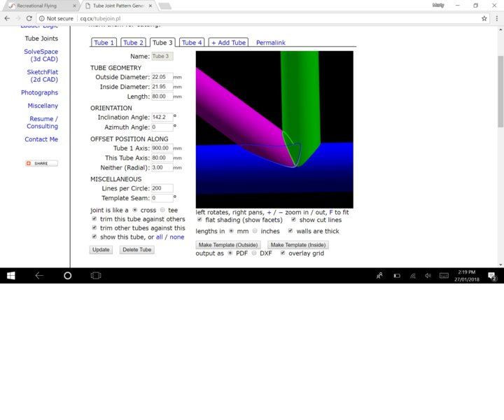Select DXF output radio button
This screenshot has width=504, height=420.
[x=254, y=253]
